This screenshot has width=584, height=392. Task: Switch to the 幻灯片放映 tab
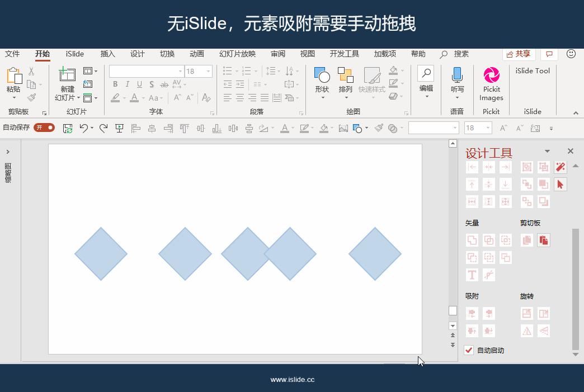238,54
